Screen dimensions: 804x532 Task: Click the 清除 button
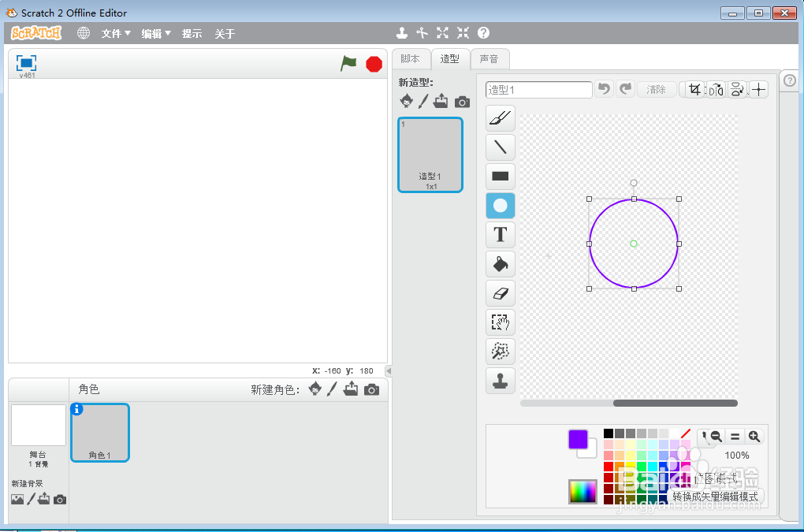pos(656,90)
